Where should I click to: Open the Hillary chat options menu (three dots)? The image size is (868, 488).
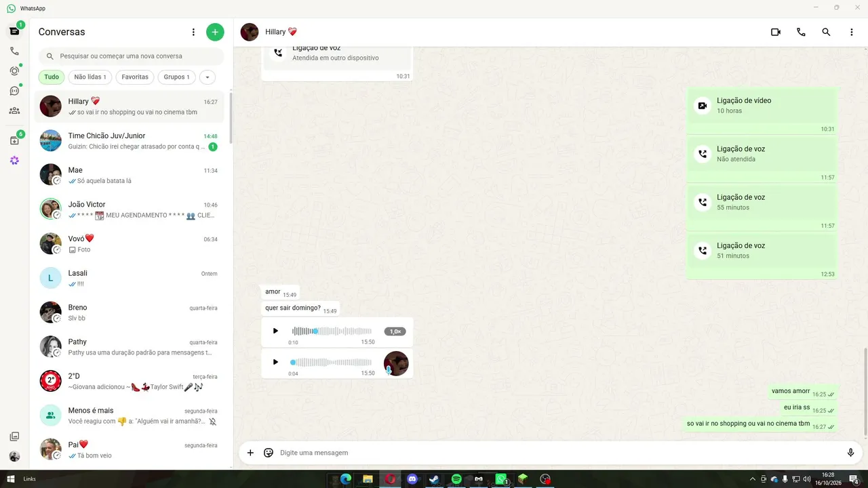click(852, 32)
